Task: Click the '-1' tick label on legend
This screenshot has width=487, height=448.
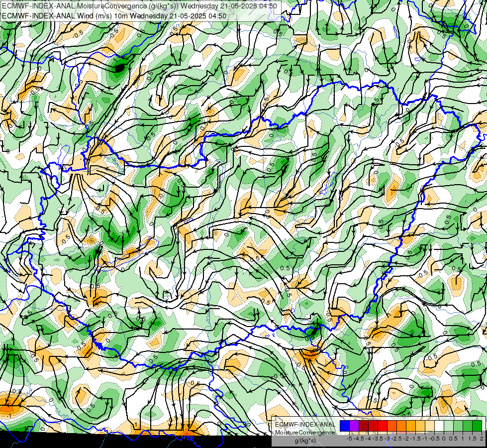Action: click(425, 439)
